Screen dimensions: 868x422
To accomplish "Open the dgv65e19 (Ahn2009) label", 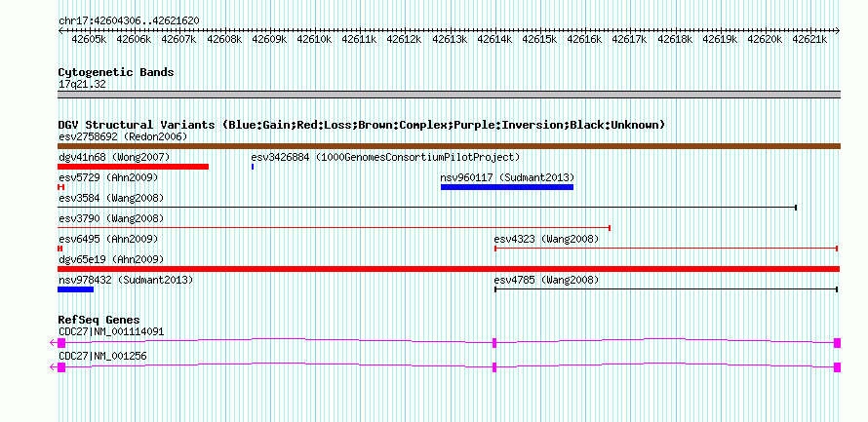I will pos(111,259).
